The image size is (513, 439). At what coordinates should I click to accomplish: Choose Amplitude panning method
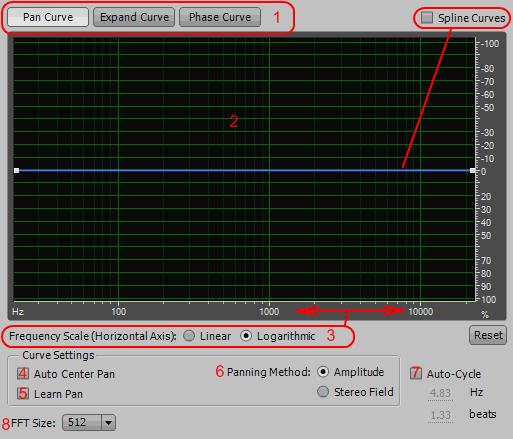(x=323, y=372)
